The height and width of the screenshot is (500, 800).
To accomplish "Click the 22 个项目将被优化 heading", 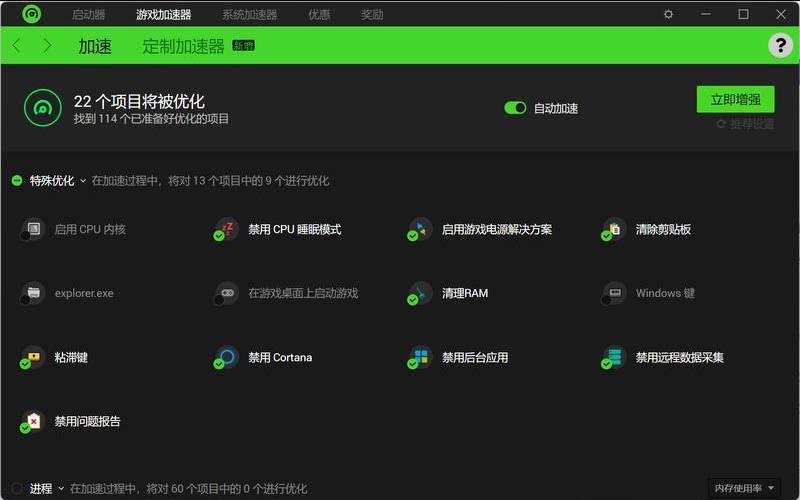I will (139, 102).
